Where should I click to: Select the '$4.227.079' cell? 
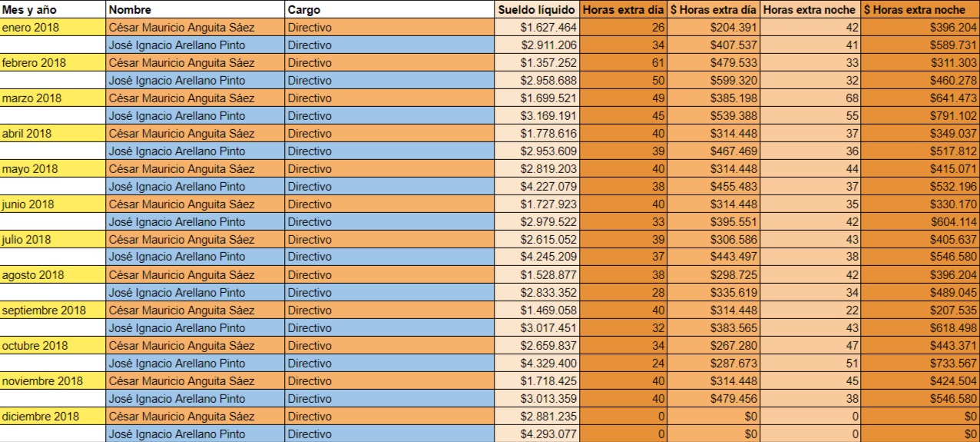537,187
